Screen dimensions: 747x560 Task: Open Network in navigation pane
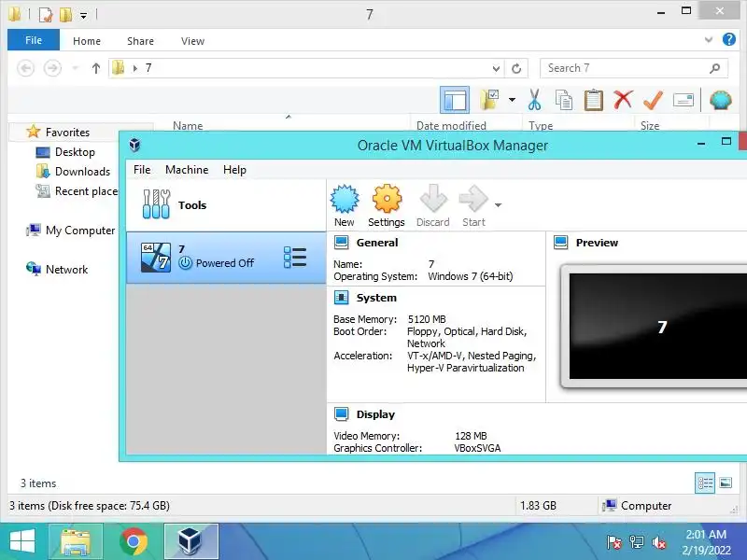57,270
